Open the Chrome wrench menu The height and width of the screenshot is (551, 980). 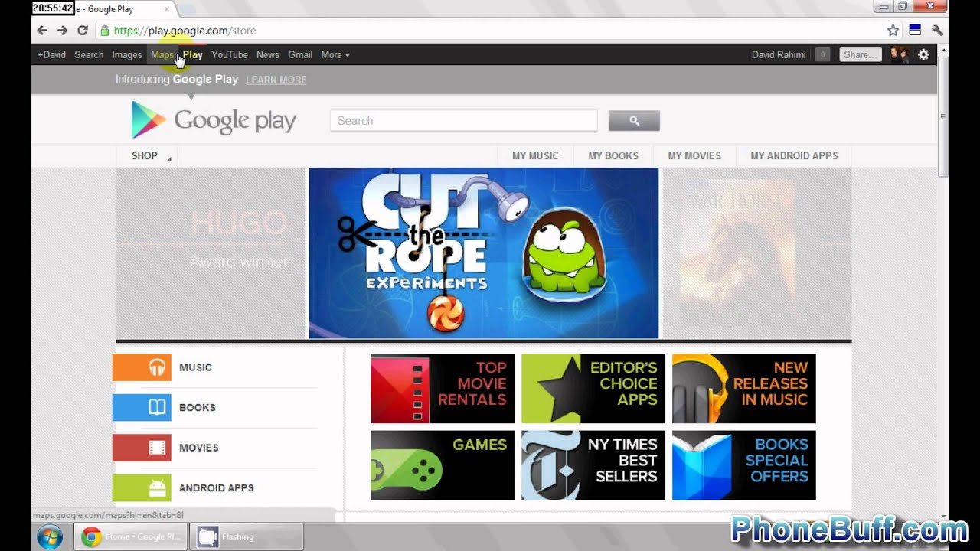(937, 31)
